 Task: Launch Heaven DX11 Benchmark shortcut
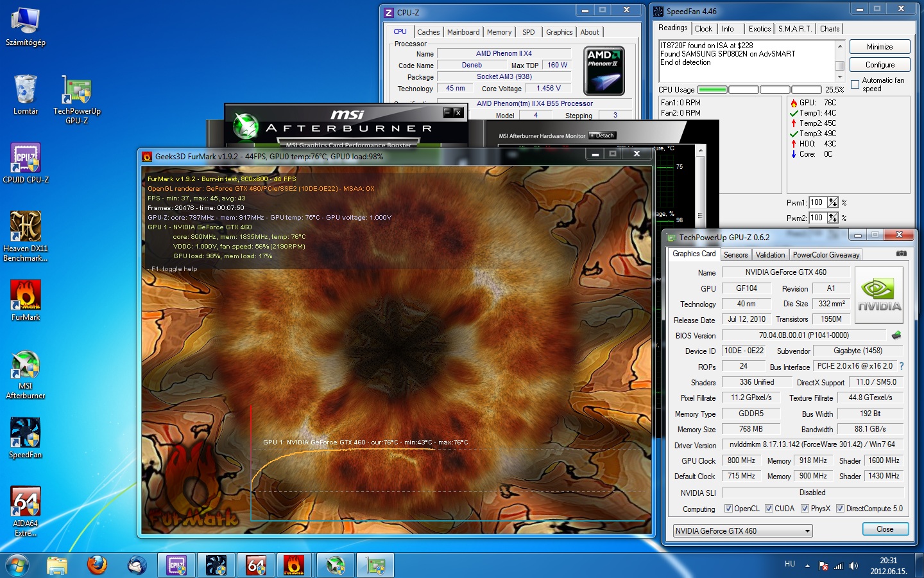26,236
